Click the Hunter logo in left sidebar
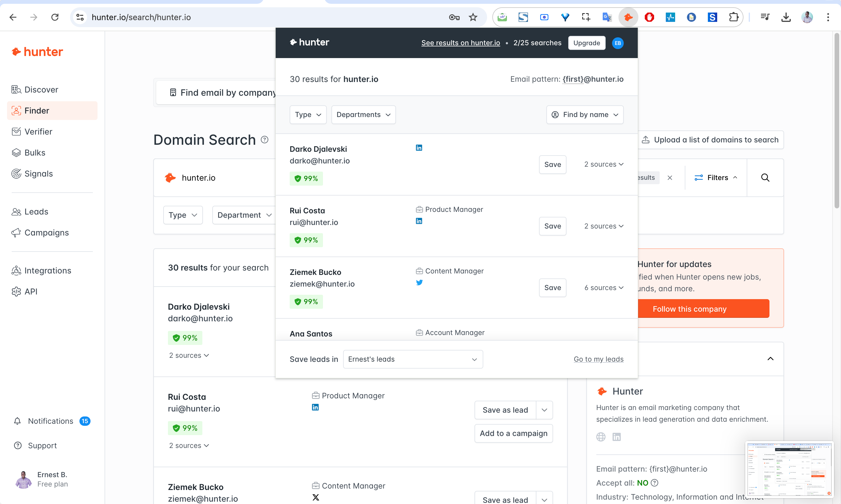The image size is (841, 504). 37,52
